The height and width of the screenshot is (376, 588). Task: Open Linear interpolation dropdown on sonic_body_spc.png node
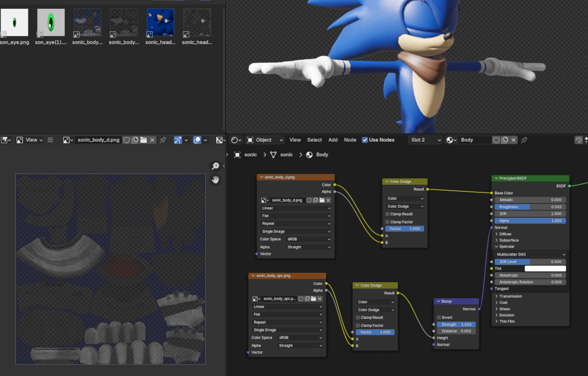click(287, 306)
